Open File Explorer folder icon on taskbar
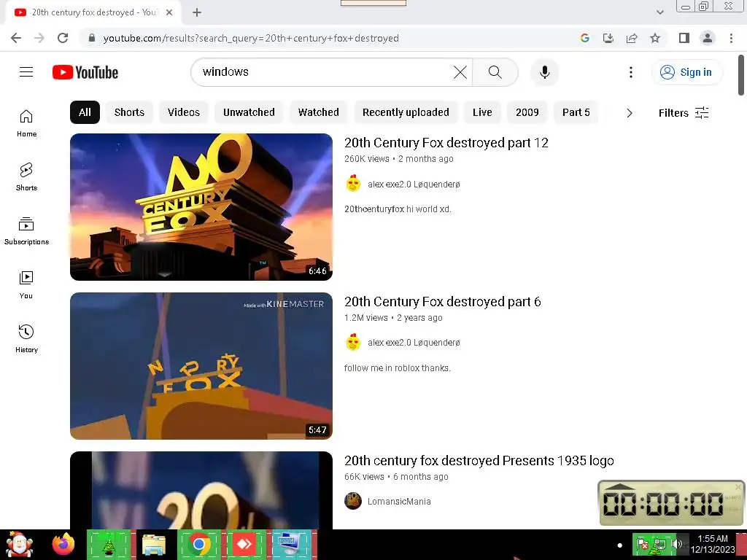Viewport: 747px width, 560px height. (x=154, y=545)
